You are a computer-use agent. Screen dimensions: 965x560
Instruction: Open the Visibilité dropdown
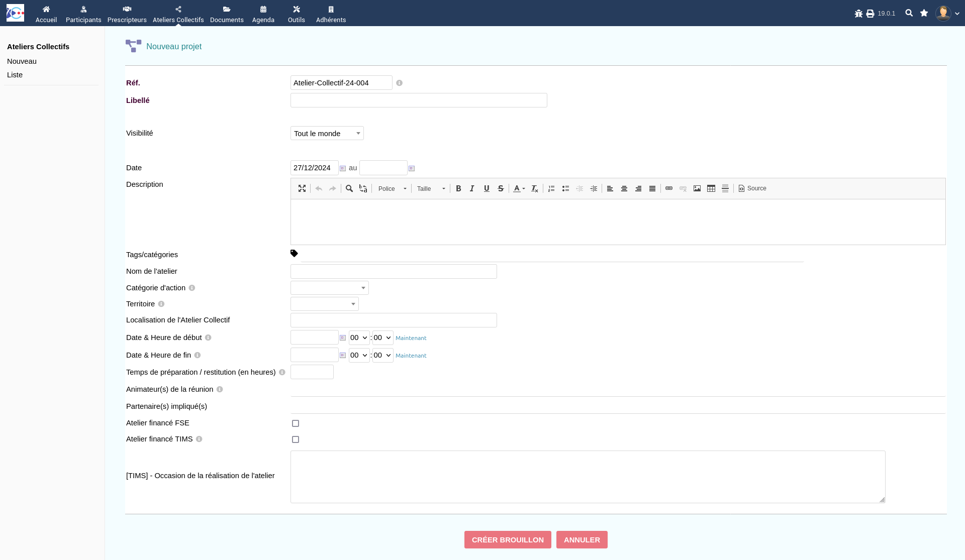327,133
